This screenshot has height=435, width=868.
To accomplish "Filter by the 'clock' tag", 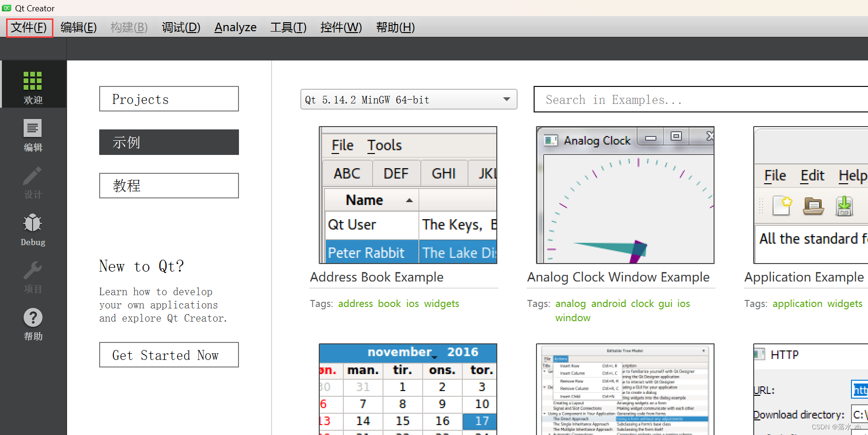I will point(642,303).
